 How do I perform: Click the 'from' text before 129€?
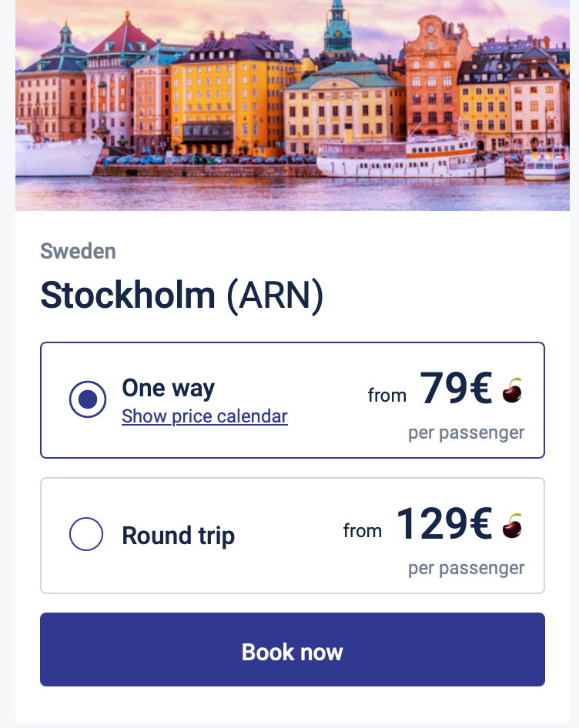pos(362,531)
